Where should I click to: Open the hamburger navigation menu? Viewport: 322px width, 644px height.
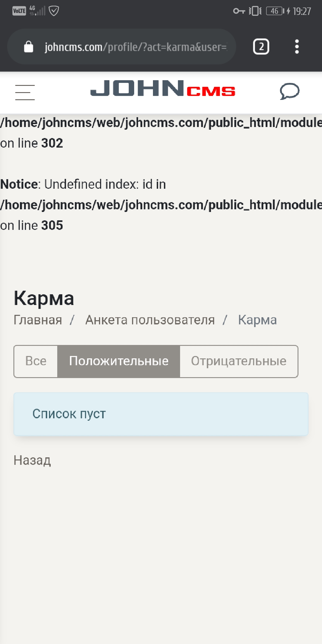[25, 92]
